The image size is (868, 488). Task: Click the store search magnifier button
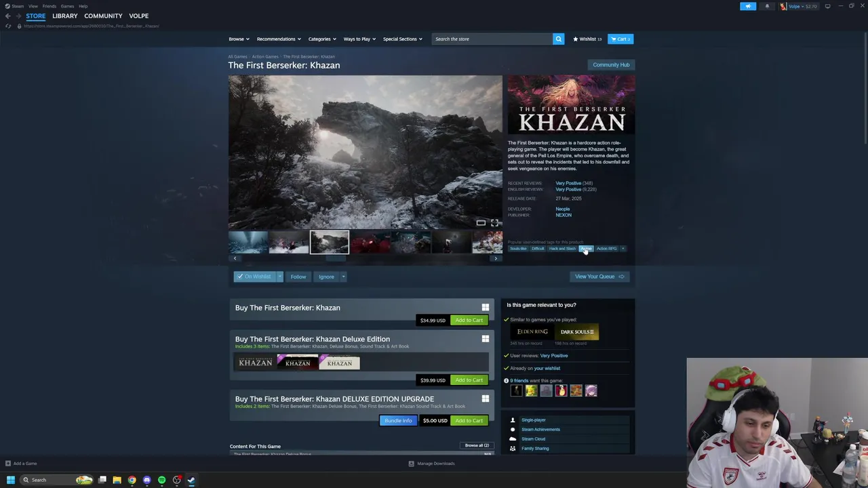click(558, 39)
